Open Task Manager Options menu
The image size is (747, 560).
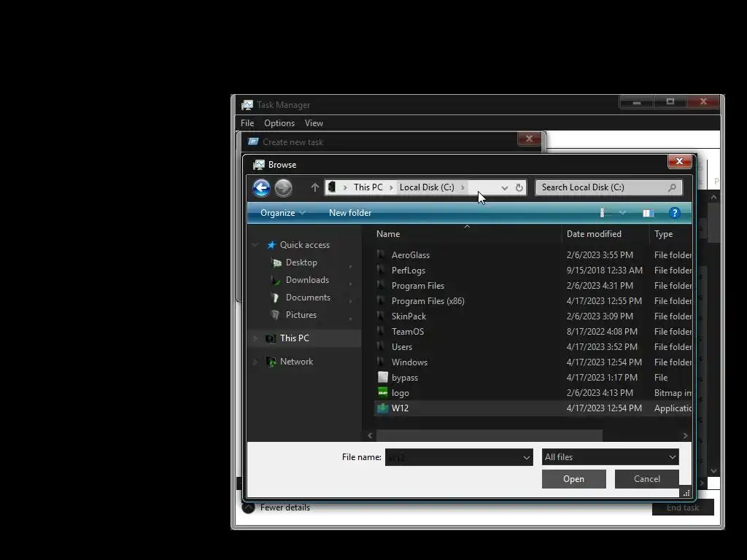[x=279, y=123]
